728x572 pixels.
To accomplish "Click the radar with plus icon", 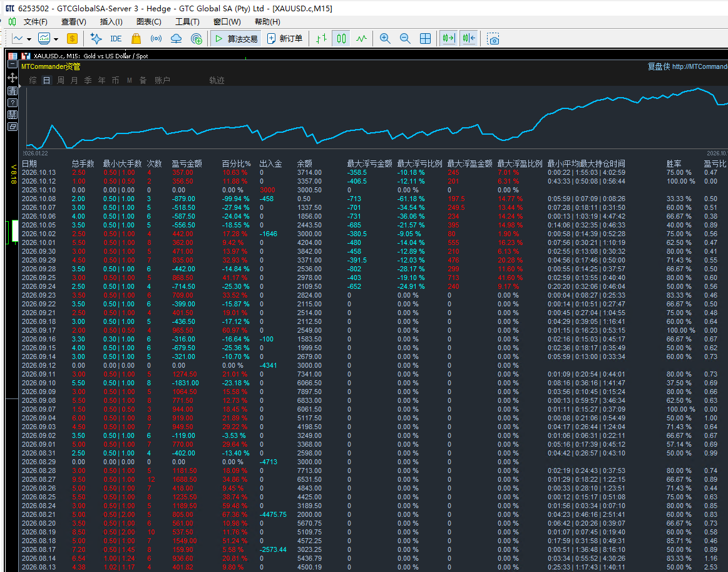I will (197, 39).
